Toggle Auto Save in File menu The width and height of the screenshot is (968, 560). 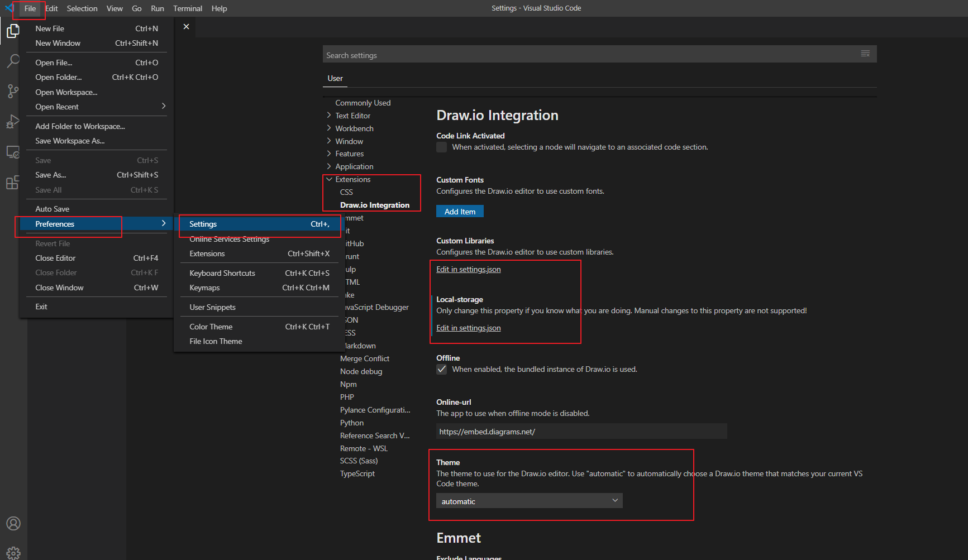[x=96, y=209]
